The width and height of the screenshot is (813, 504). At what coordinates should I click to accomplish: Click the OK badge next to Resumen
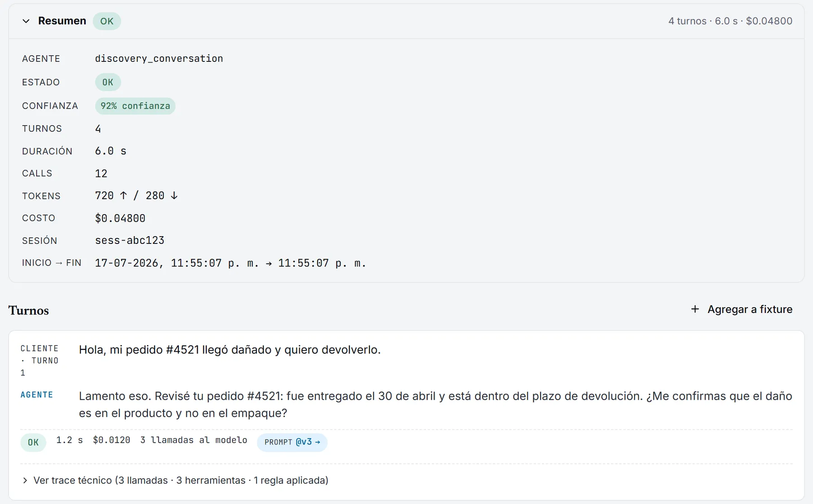coord(107,21)
